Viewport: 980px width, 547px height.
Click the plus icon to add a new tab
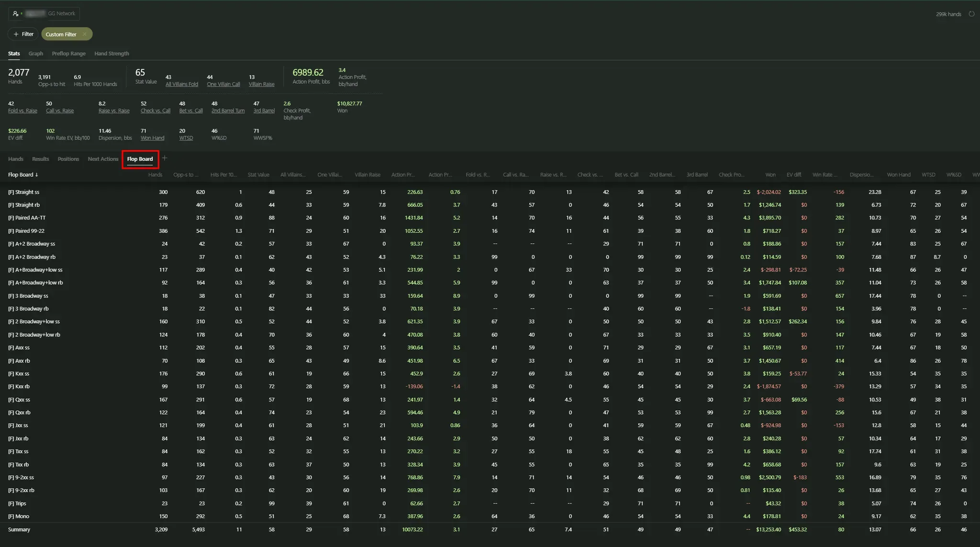165,158
